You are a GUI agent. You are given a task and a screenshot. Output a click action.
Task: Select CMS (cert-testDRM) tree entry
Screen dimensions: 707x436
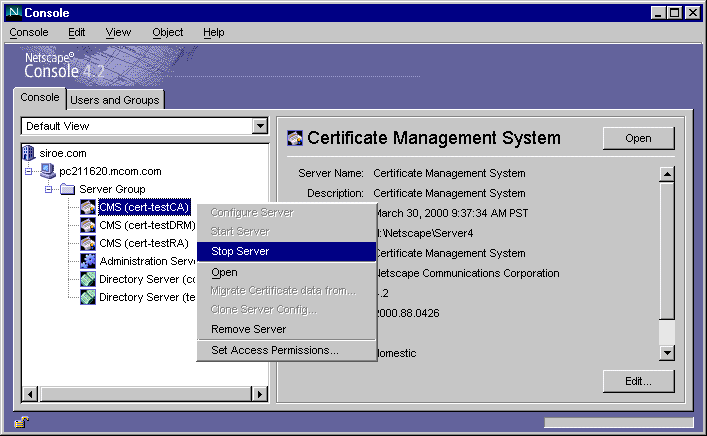point(147,225)
